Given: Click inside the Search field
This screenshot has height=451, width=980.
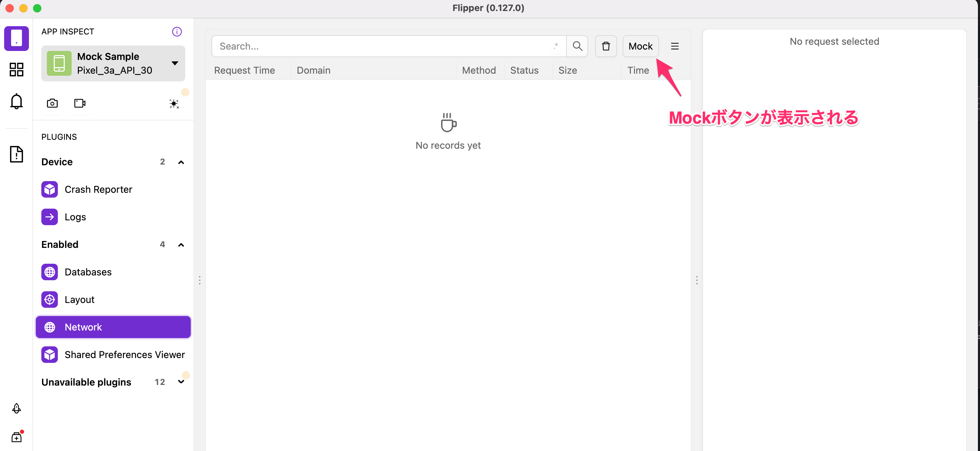Looking at the screenshot, I should click(380, 46).
